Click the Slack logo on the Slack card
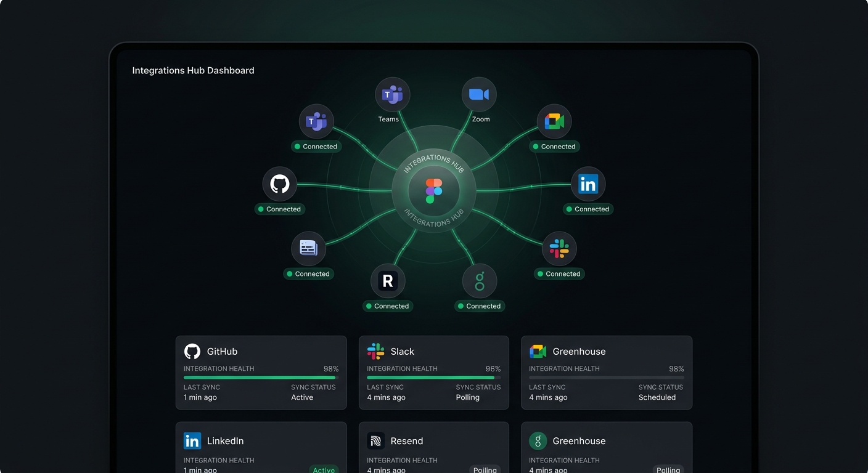This screenshot has width=868, height=473. (x=375, y=352)
